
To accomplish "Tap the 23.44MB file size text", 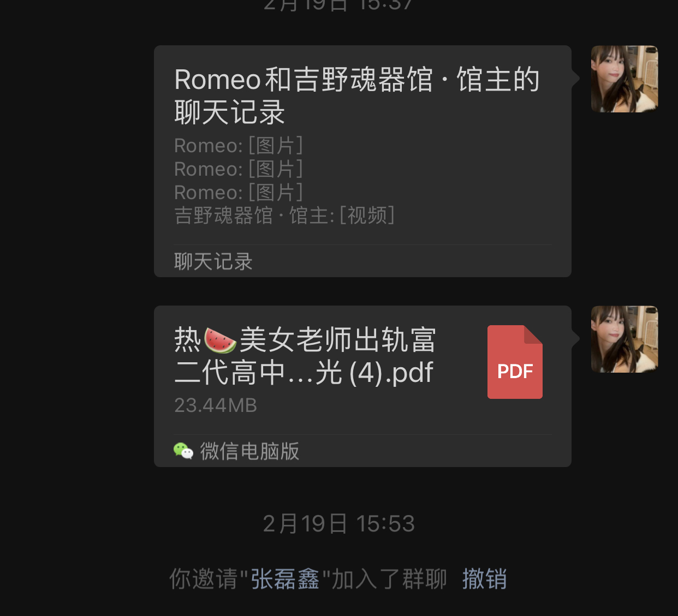I will [216, 405].
